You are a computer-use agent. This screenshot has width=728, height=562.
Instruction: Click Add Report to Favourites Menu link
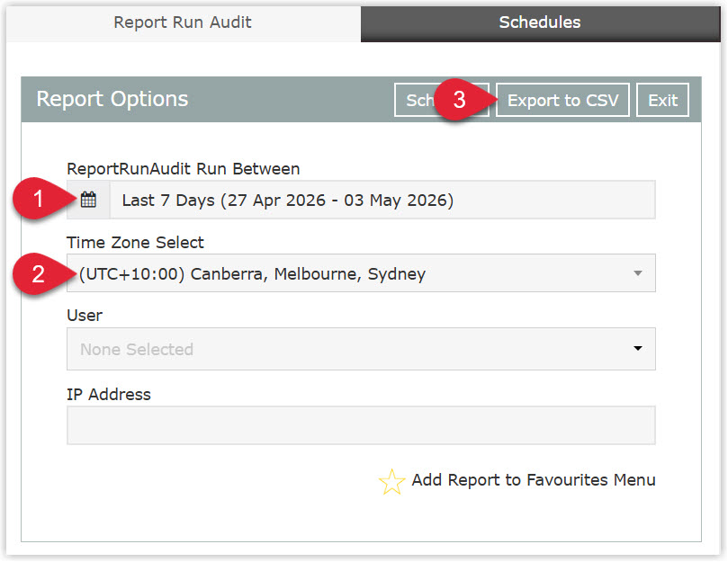[534, 480]
